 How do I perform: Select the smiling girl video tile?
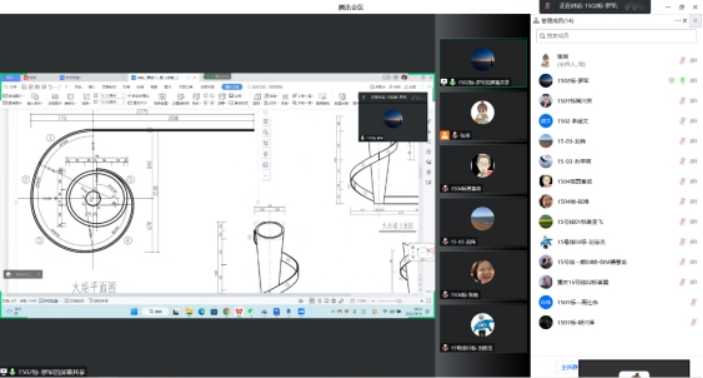point(483,275)
